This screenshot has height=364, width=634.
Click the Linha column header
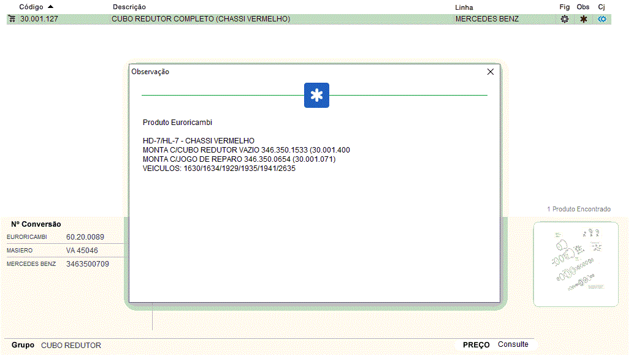464,7
